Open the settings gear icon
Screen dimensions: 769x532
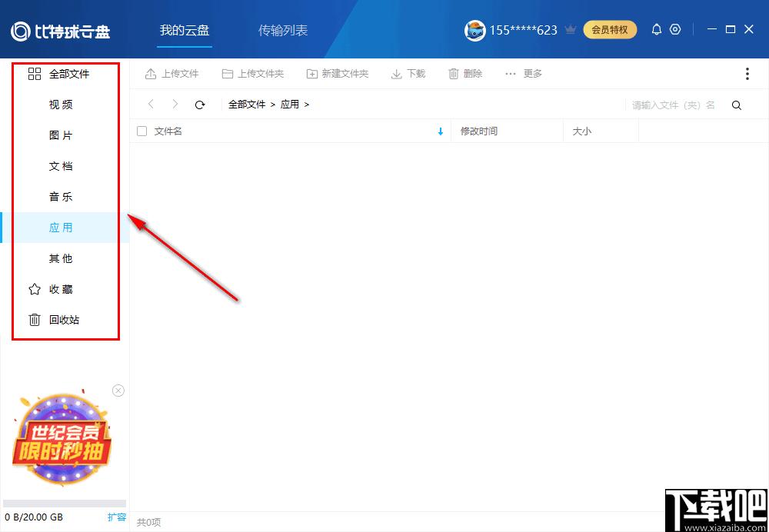pos(675,29)
